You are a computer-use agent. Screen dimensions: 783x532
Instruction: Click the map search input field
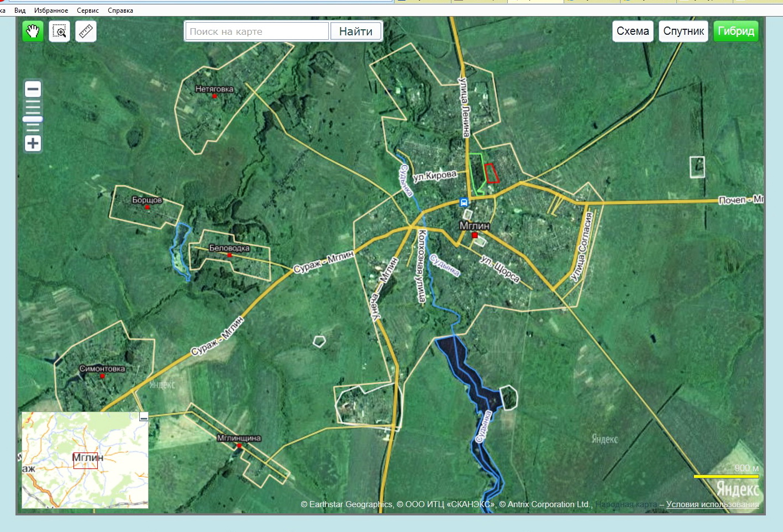click(257, 31)
